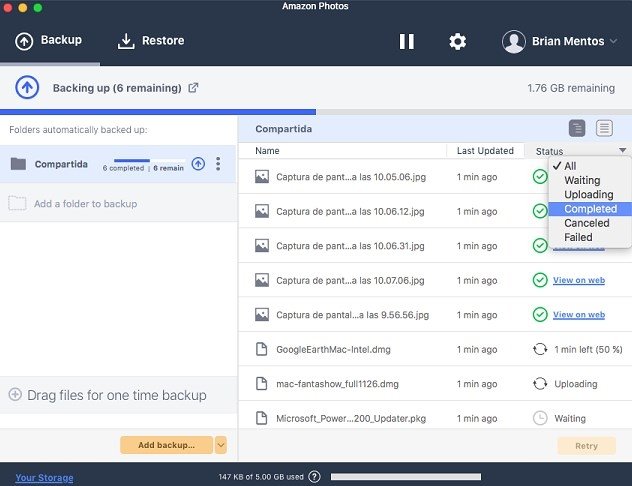This screenshot has width=632, height=486.
Task: Click green completed checkmark for Captura 10.05.06.jpg
Action: point(540,177)
